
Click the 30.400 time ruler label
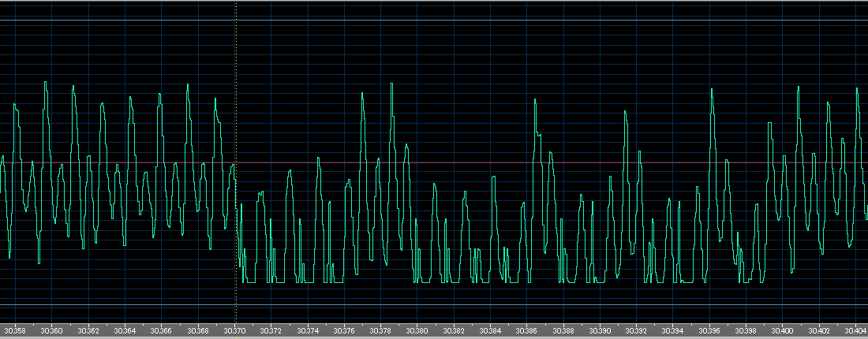coord(783,330)
